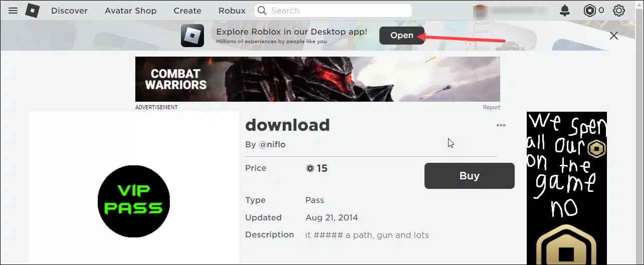Click the description text 'it ##### a path, gun and lots'
The height and width of the screenshot is (265, 644).
(x=367, y=235)
